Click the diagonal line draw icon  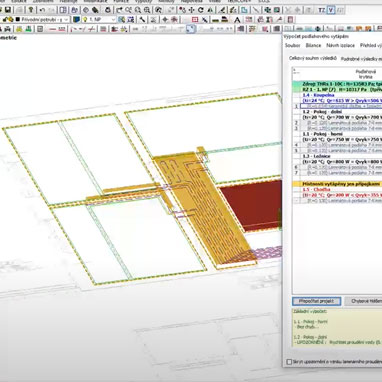[x=256, y=10]
